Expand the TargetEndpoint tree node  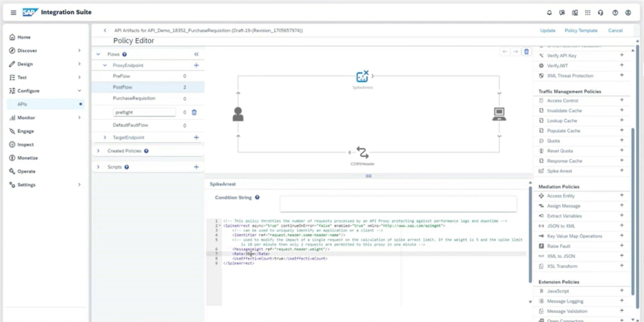tap(105, 137)
